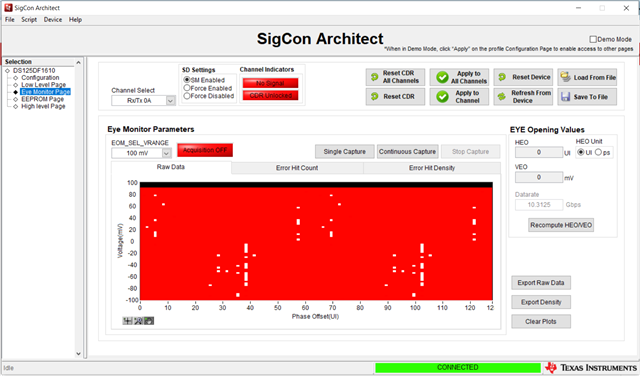Viewport: 640px width, 376px height.
Task: Select the zoom tool below the plot
Action: coord(138,321)
